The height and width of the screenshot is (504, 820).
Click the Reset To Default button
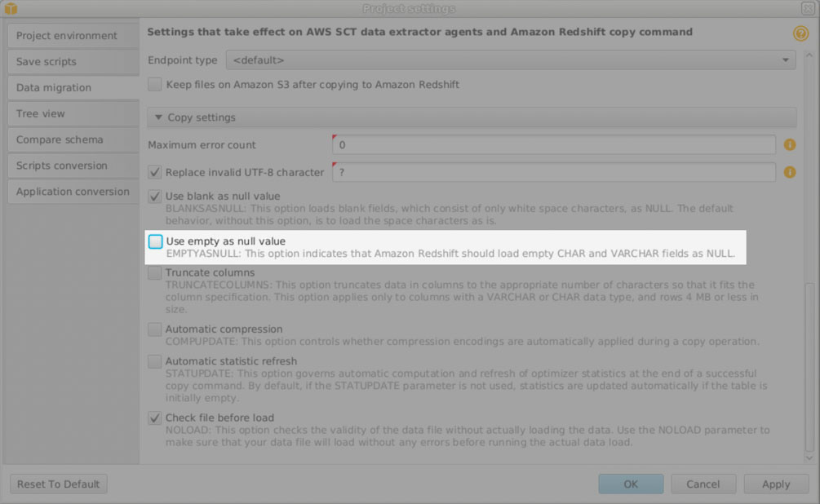pyautogui.click(x=59, y=484)
